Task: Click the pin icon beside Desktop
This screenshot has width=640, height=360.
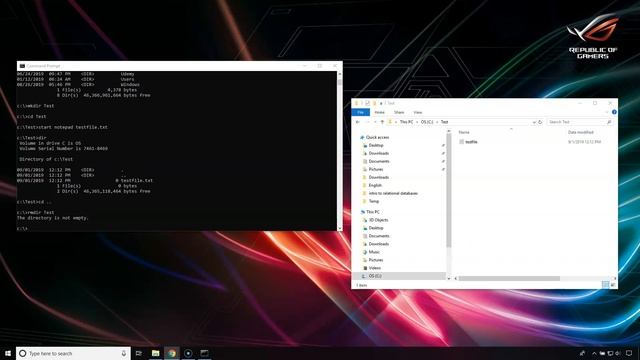Action: [x=443, y=145]
